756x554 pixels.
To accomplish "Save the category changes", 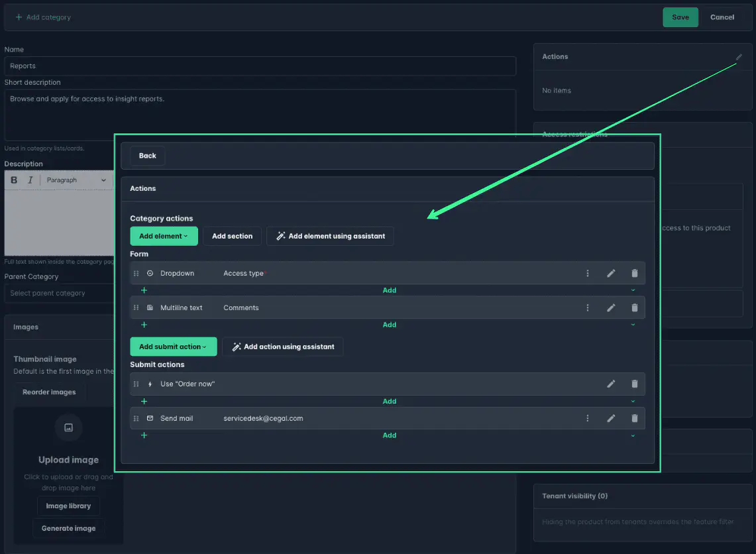I will coord(680,17).
